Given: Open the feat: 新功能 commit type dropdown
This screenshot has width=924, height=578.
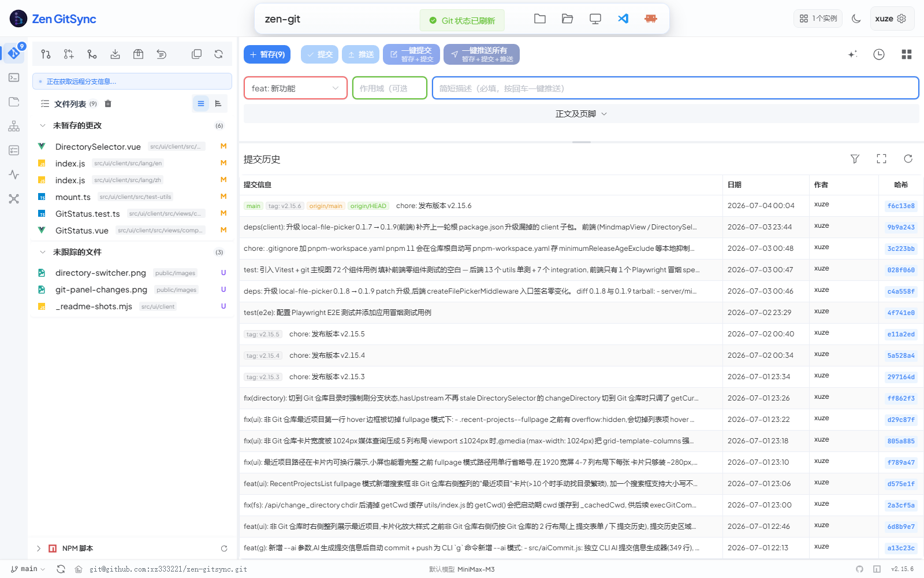Looking at the screenshot, I should [x=296, y=88].
